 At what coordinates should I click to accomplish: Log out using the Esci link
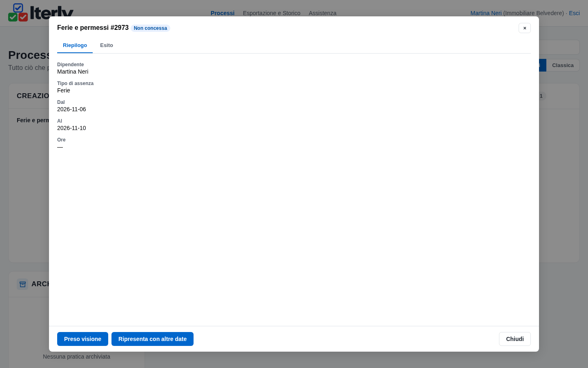coord(574,13)
